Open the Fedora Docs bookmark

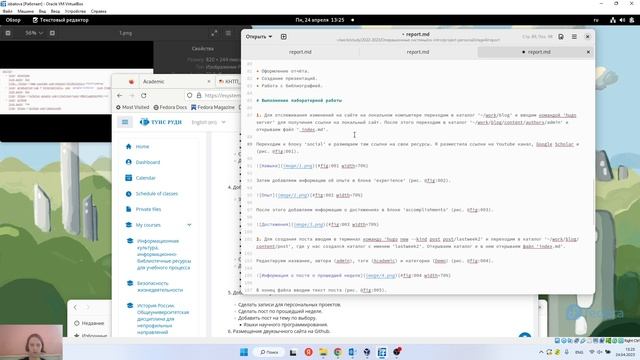[170, 107]
